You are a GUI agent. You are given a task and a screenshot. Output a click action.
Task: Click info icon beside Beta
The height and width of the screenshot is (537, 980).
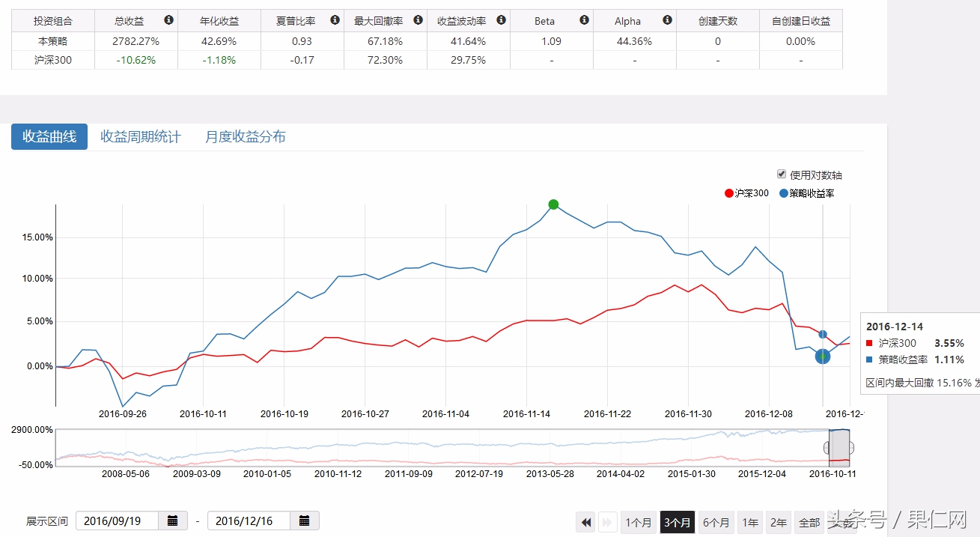[584, 20]
